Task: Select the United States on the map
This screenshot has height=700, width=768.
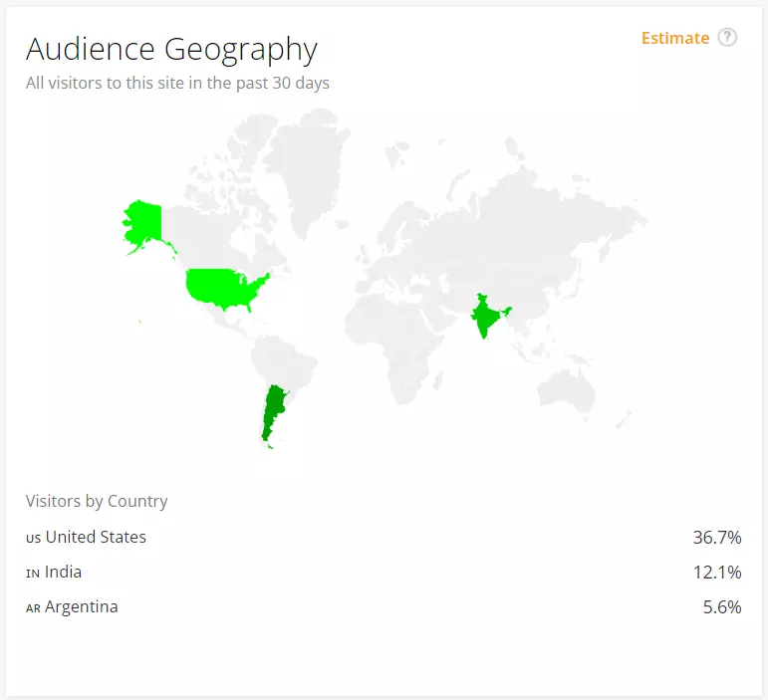Action: (x=223, y=286)
